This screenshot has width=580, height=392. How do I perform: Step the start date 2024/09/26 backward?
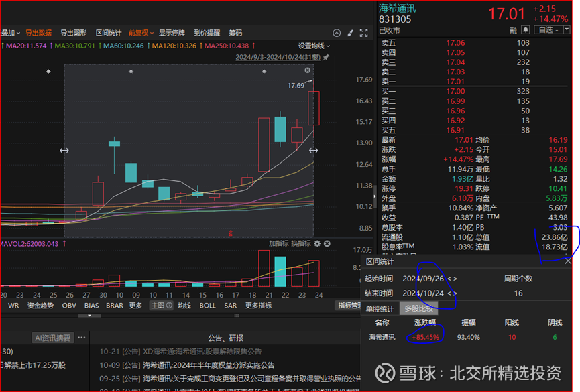point(449,279)
